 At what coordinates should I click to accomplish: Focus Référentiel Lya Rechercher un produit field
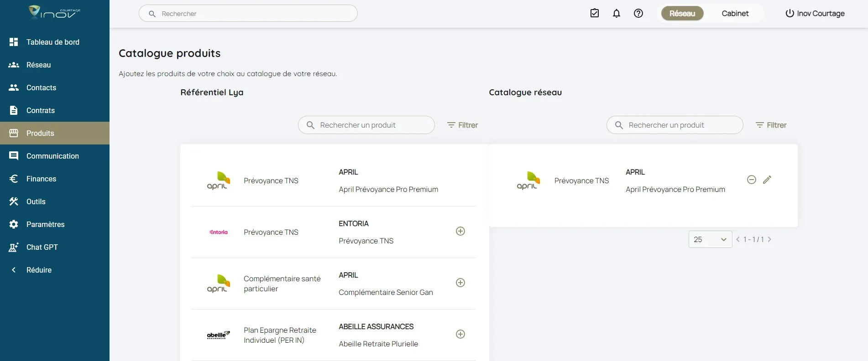point(366,125)
